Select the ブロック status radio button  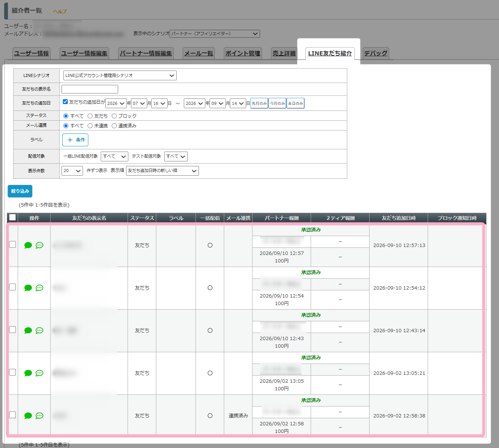[114, 116]
